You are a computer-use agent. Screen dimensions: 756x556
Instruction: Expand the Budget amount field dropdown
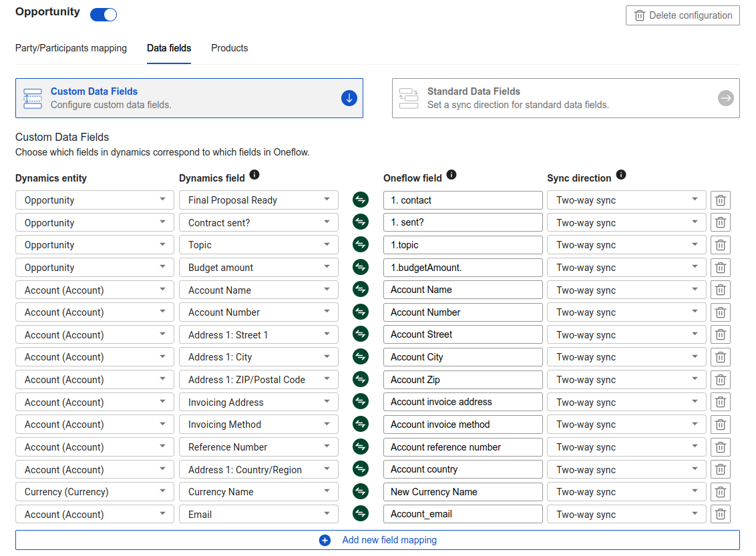click(x=258, y=268)
